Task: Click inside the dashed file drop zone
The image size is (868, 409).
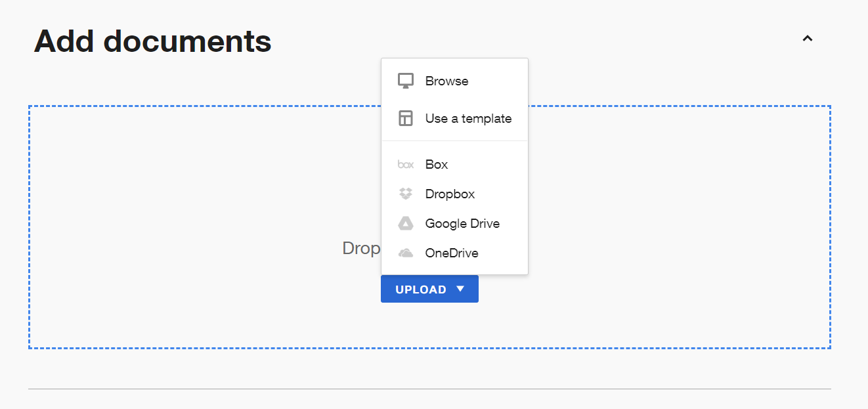Action: click(197, 227)
